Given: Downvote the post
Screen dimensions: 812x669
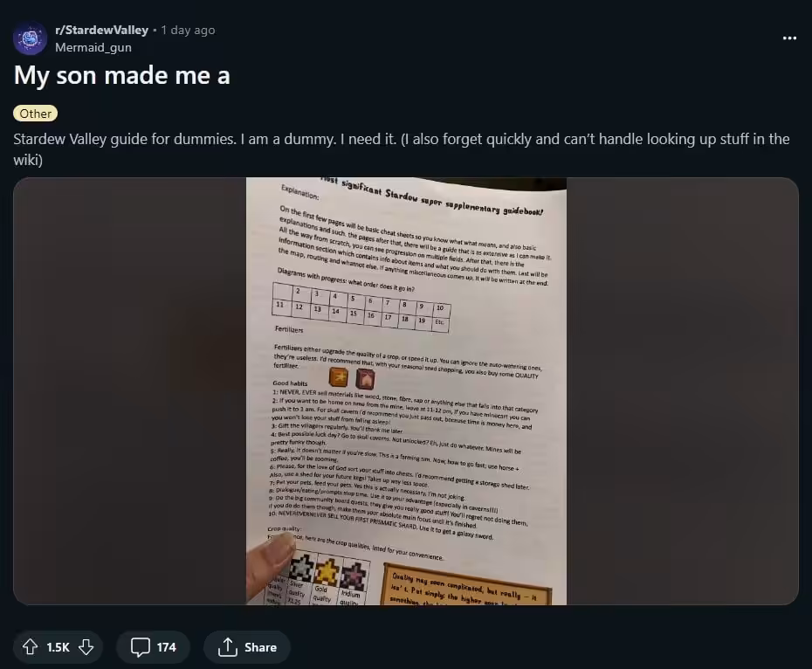Looking at the screenshot, I should pos(86,646).
